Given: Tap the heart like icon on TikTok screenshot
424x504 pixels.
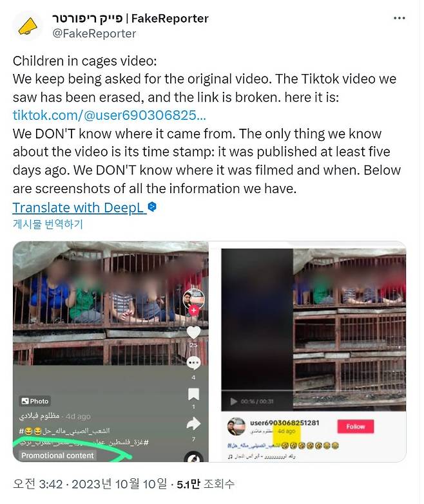Looking at the screenshot, I should 194,333.
